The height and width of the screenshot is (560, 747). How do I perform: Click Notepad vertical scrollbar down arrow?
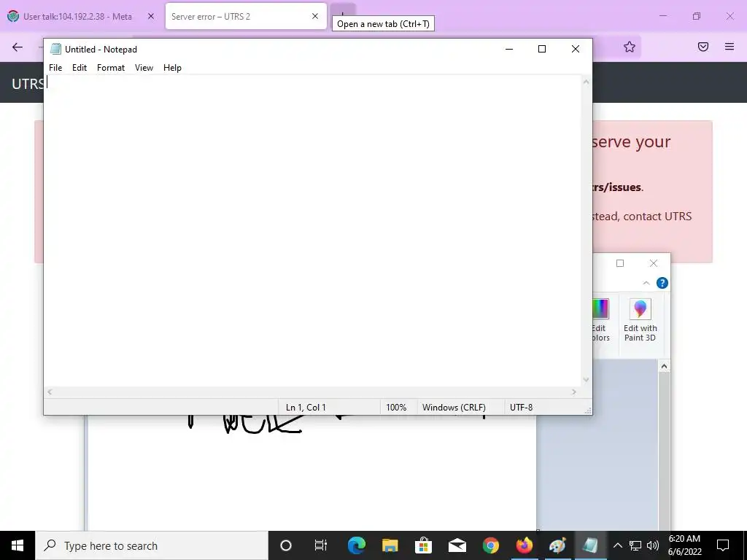pos(587,380)
